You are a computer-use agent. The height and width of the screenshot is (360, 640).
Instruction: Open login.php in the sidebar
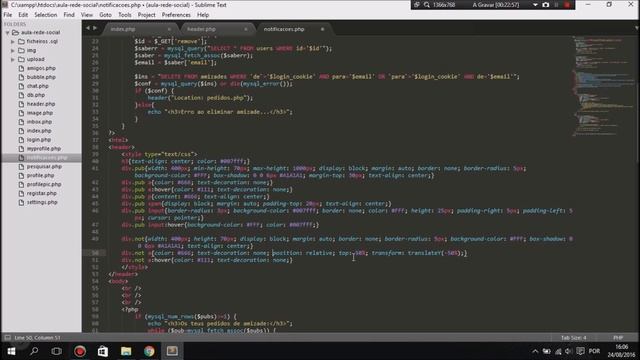click(x=39, y=140)
